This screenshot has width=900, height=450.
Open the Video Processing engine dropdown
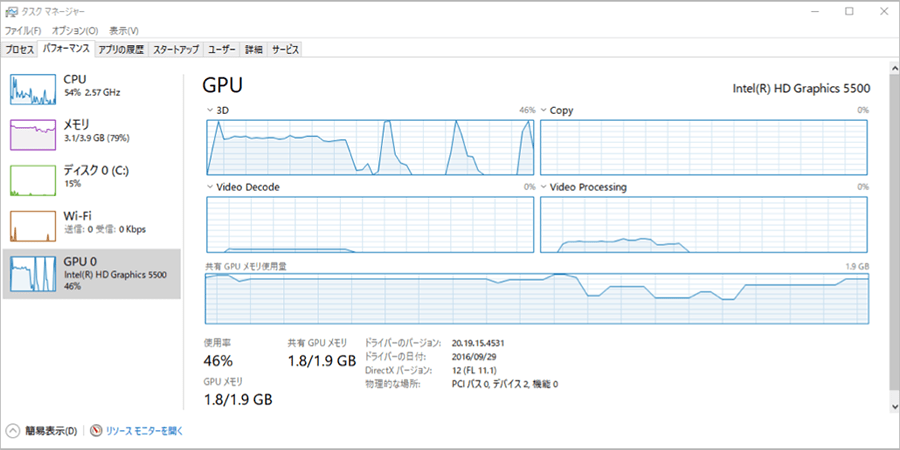pos(544,187)
